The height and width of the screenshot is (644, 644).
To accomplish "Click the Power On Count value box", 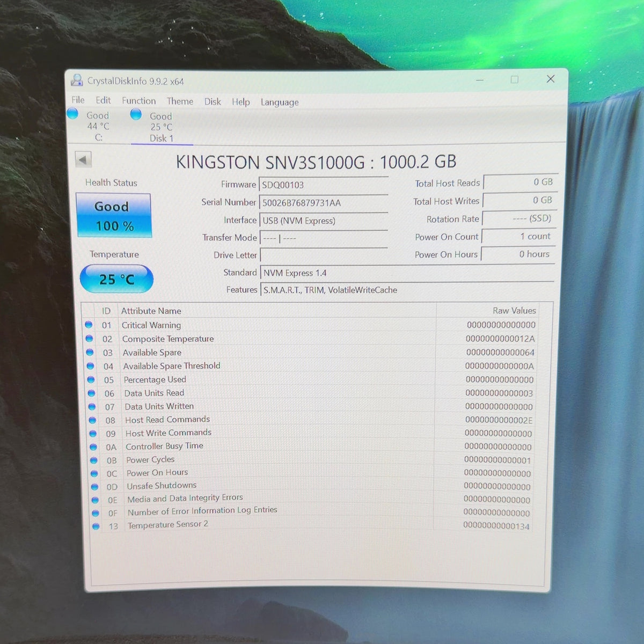I will (x=519, y=236).
